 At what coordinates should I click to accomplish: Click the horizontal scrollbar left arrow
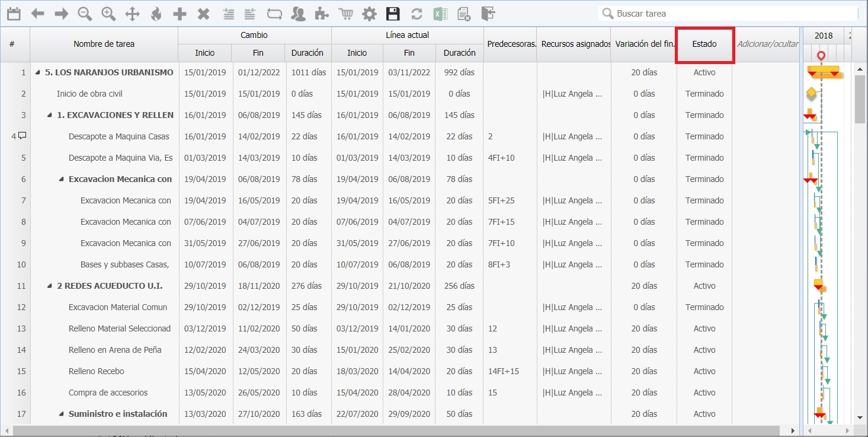click(x=7, y=430)
